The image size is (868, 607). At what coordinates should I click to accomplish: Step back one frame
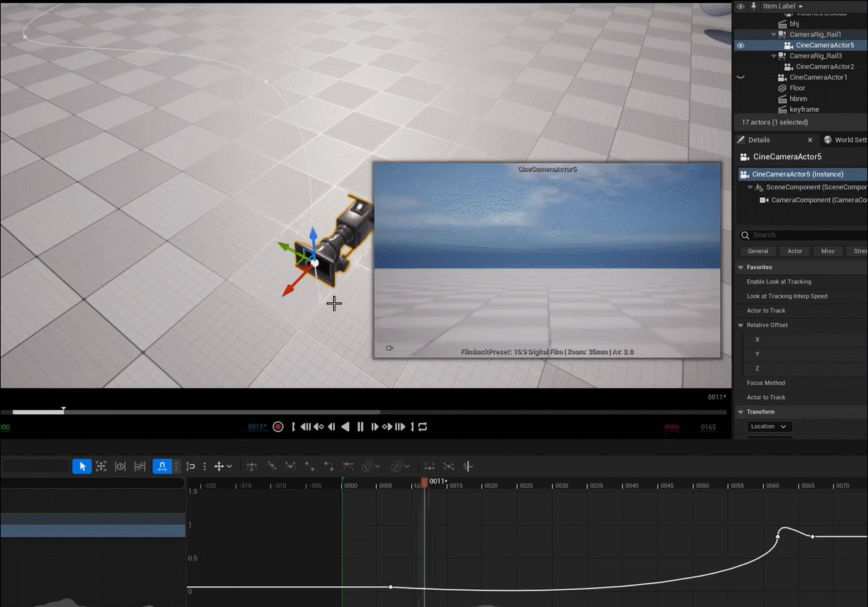[331, 427]
